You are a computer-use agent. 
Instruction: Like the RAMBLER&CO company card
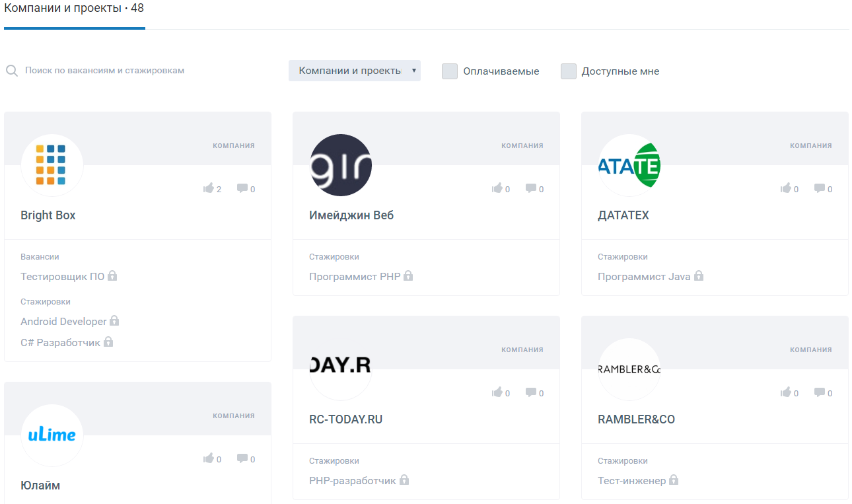pos(786,393)
